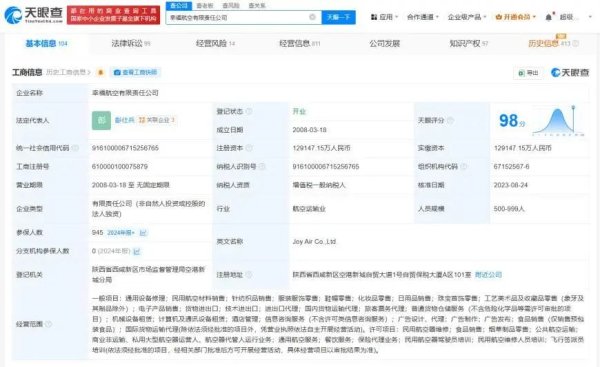Click the 核准日期 value 2023-08-24

coord(511,185)
